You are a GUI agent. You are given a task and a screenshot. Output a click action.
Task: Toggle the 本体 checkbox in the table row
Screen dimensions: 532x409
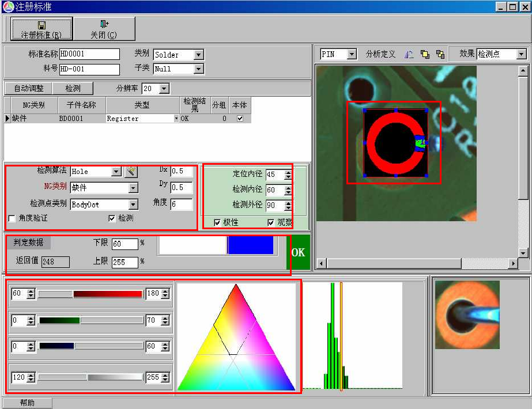coord(240,118)
